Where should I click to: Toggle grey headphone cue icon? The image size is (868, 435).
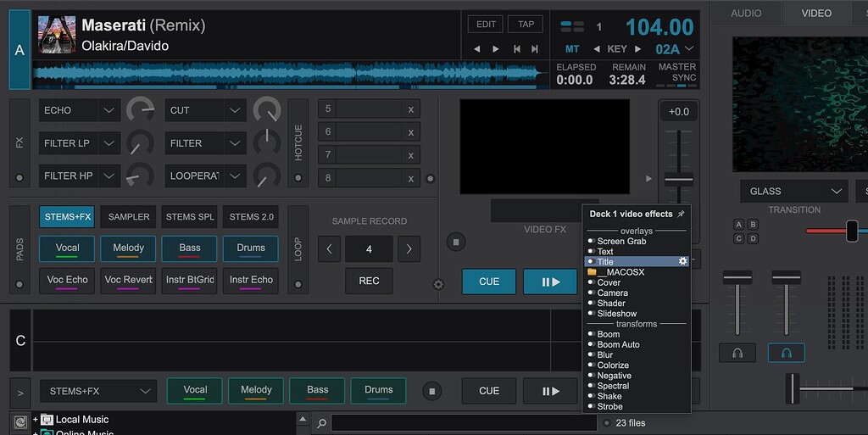pyautogui.click(x=737, y=353)
